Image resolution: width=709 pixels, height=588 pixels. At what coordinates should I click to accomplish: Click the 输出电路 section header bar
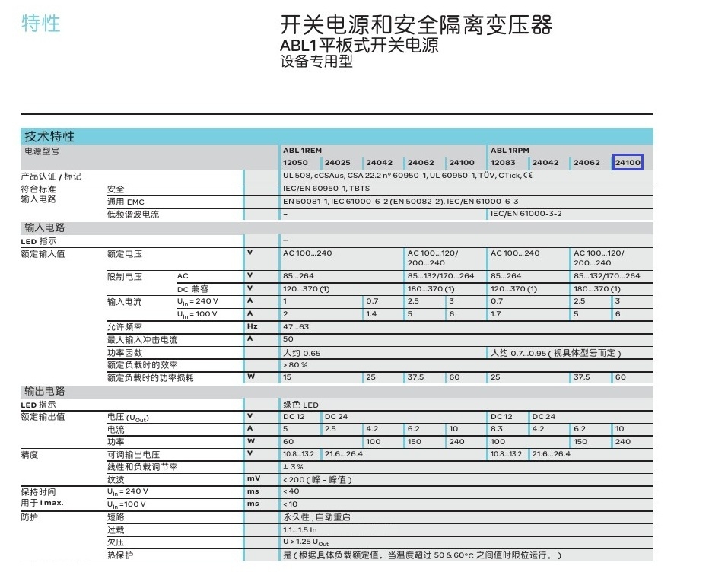337,391
